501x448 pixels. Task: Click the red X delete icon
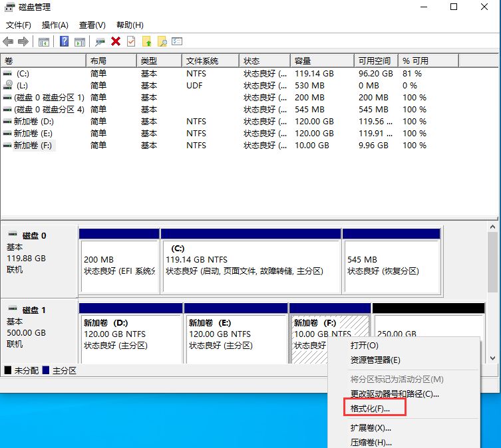(x=116, y=42)
